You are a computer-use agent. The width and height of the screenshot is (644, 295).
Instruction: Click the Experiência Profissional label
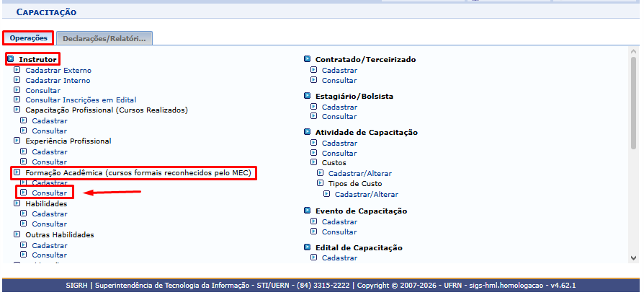pyautogui.click(x=68, y=141)
